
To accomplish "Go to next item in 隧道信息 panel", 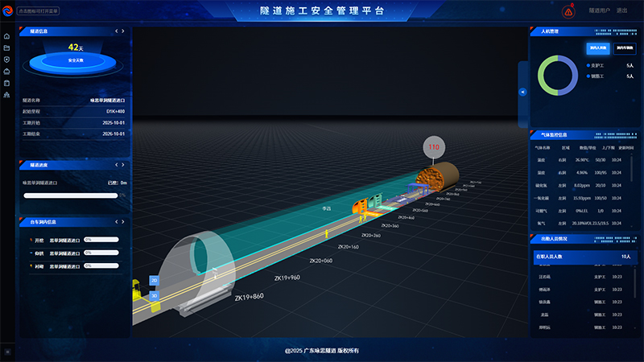I will click(x=123, y=31).
